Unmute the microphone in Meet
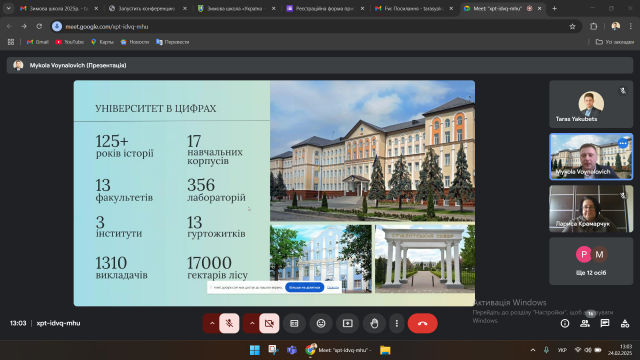Screen dimensions: 640x360 point(229,323)
